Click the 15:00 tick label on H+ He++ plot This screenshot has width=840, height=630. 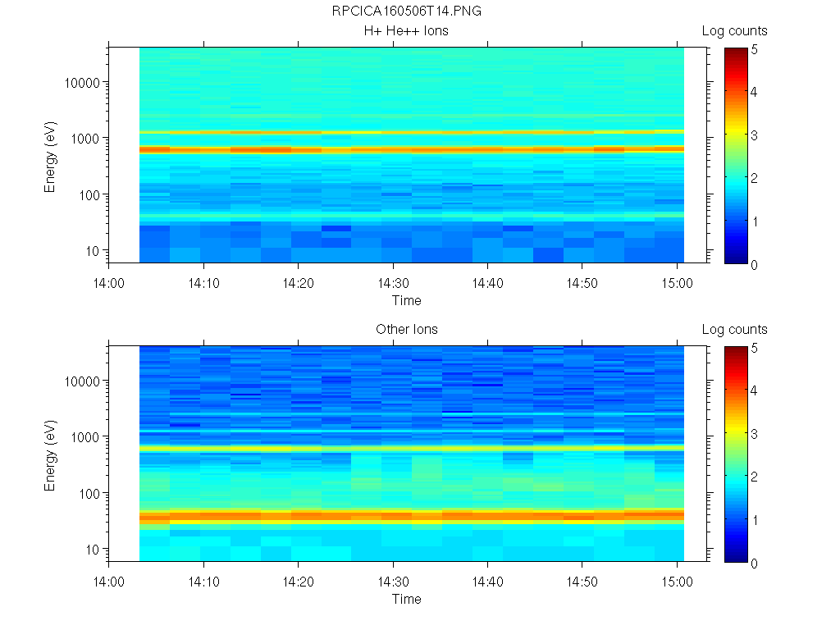(677, 283)
